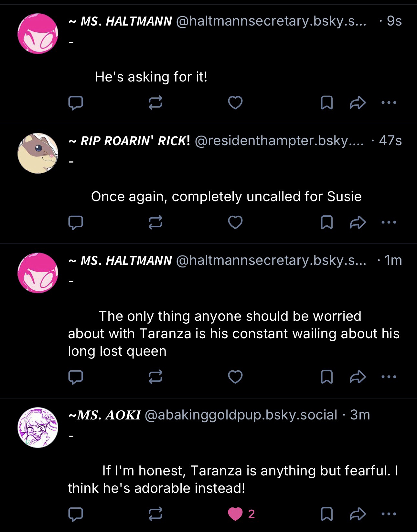Open more options on the newest Ms. Haltmann post

tap(388, 103)
